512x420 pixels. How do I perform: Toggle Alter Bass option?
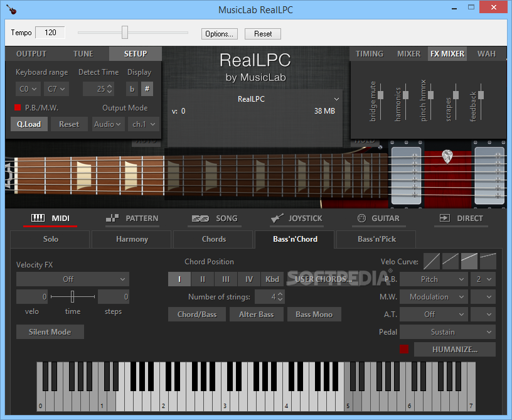point(257,314)
